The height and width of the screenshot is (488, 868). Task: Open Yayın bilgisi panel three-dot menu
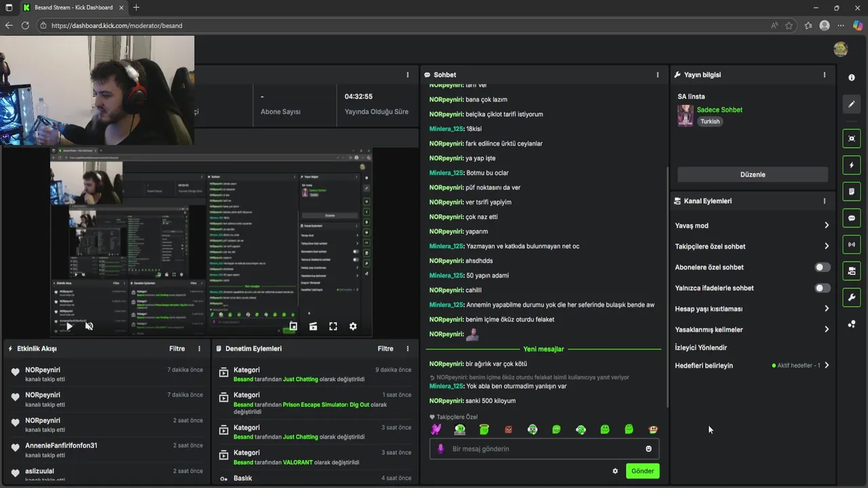click(x=825, y=75)
